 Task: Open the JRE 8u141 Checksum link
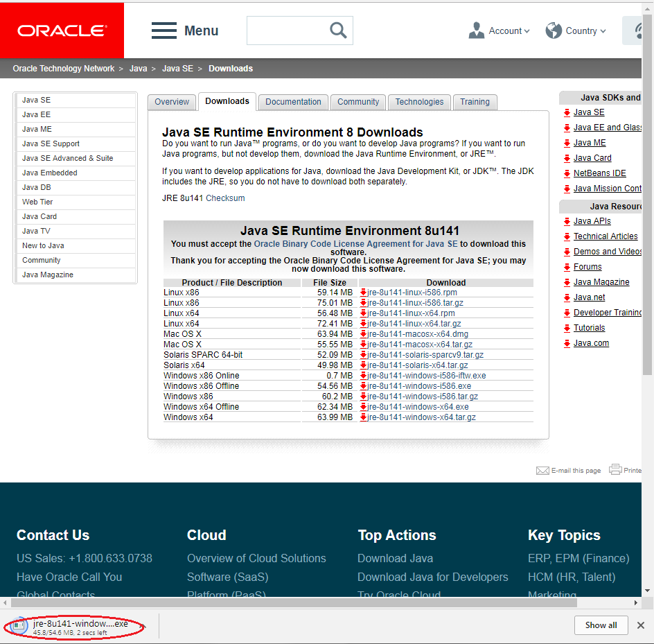[x=225, y=198]
